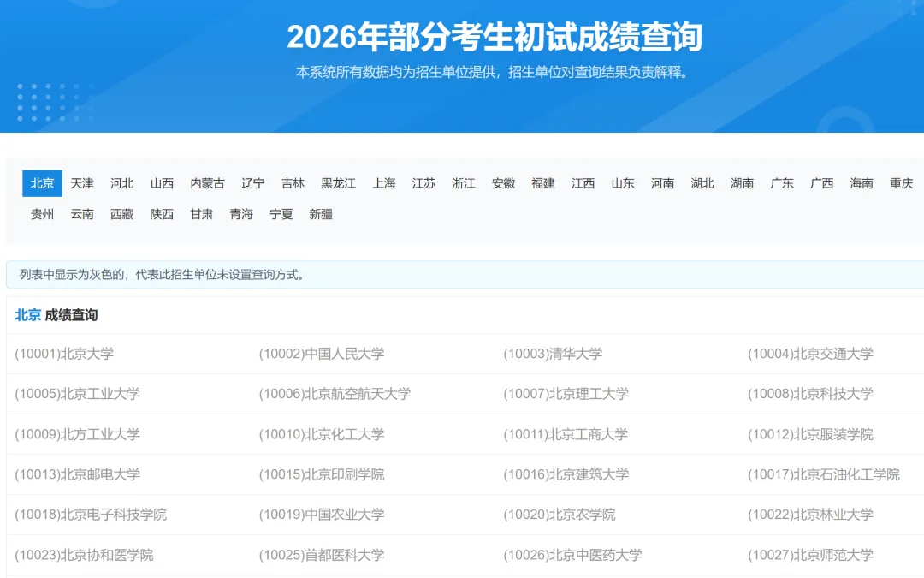The width and height of the screenshot is (924, 578).
Task: Click (10013)北京邮电大学 entry
Action: click(77, 474)
